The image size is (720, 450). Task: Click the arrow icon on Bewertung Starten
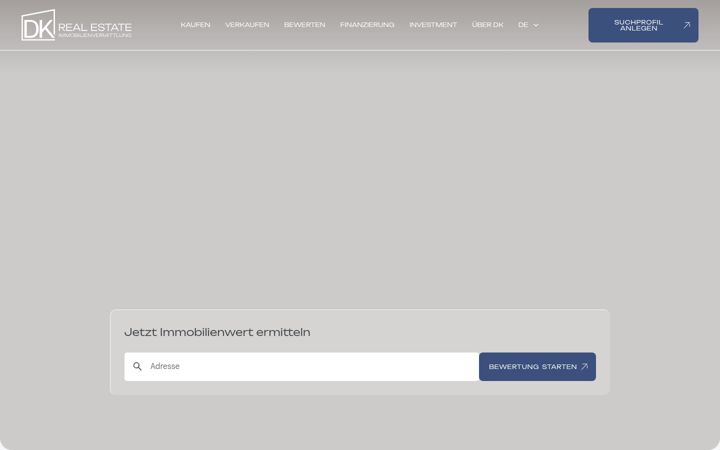click(x=585, y=366)
